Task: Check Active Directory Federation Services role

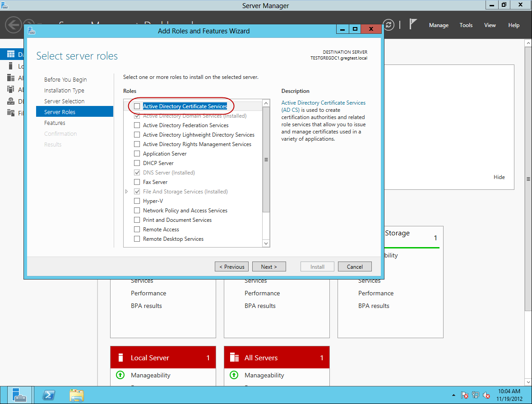Action: pos(137,125)
